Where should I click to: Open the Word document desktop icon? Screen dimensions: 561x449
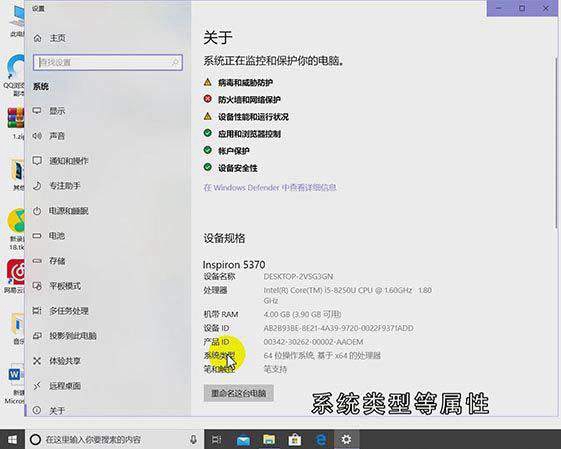[15, 384]
